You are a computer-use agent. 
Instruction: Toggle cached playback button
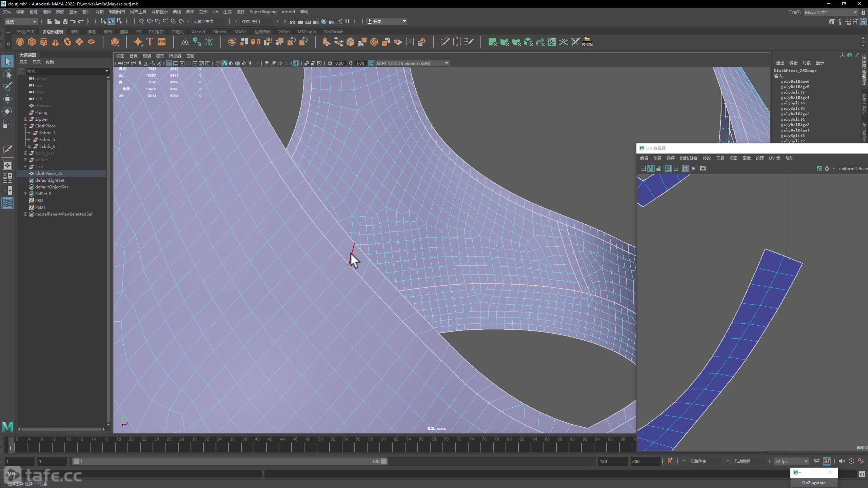coord(827,461)
